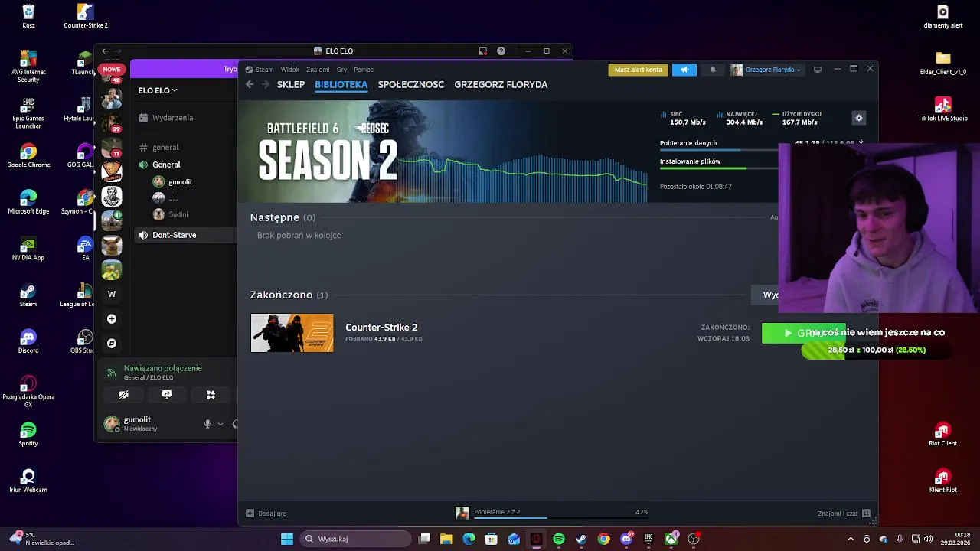The image size is (980, 551).
Task: Mute Discord microphone next to gumolit
Action: point(207,424)
